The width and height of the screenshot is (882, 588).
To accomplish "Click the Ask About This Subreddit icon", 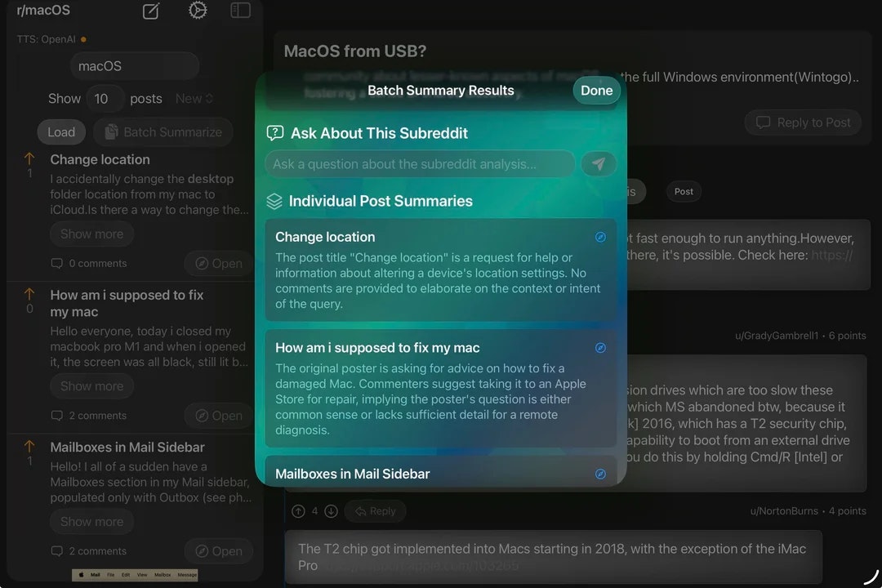I will pyautogui.click(x=274, y=133).
